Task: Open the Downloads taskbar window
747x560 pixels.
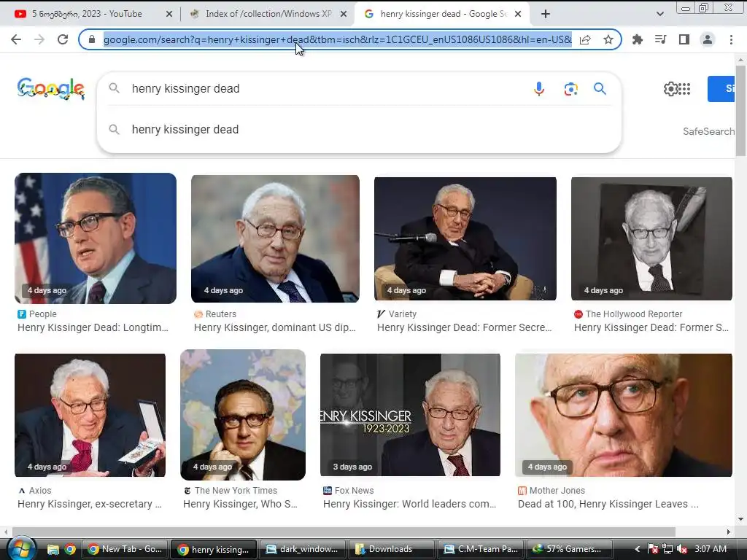Action: pos(392,550)
